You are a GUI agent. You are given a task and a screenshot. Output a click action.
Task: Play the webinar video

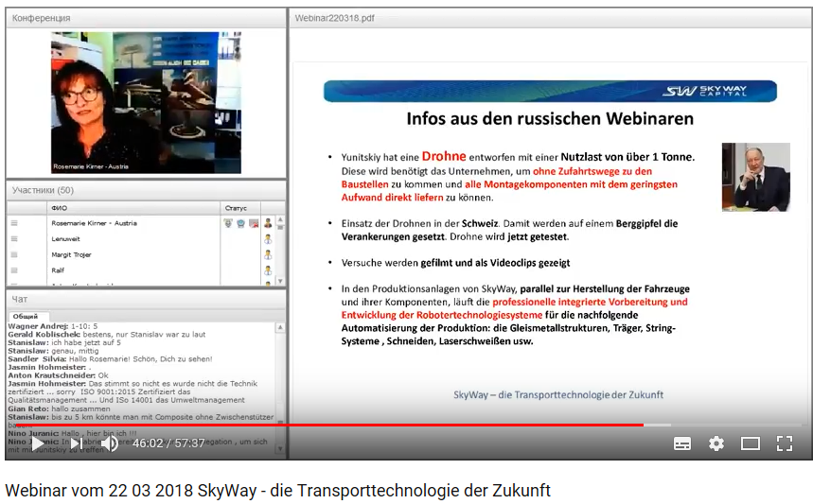(x=38, y=443)
